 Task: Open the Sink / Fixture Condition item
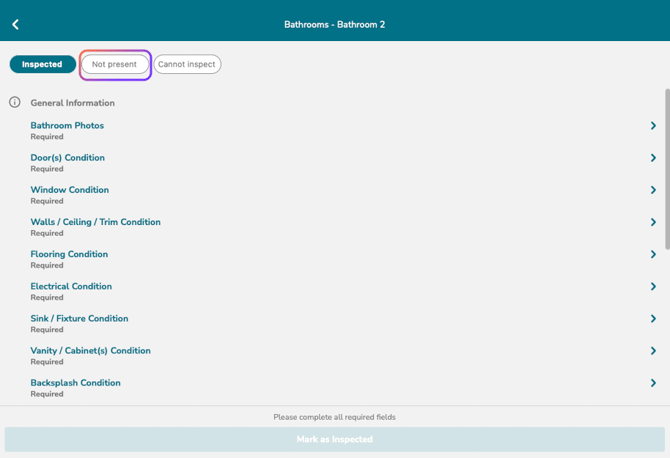point(79,319)
